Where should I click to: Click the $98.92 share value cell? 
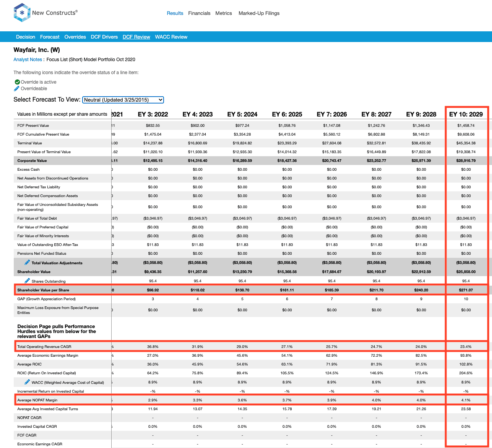tap(153, 290)
